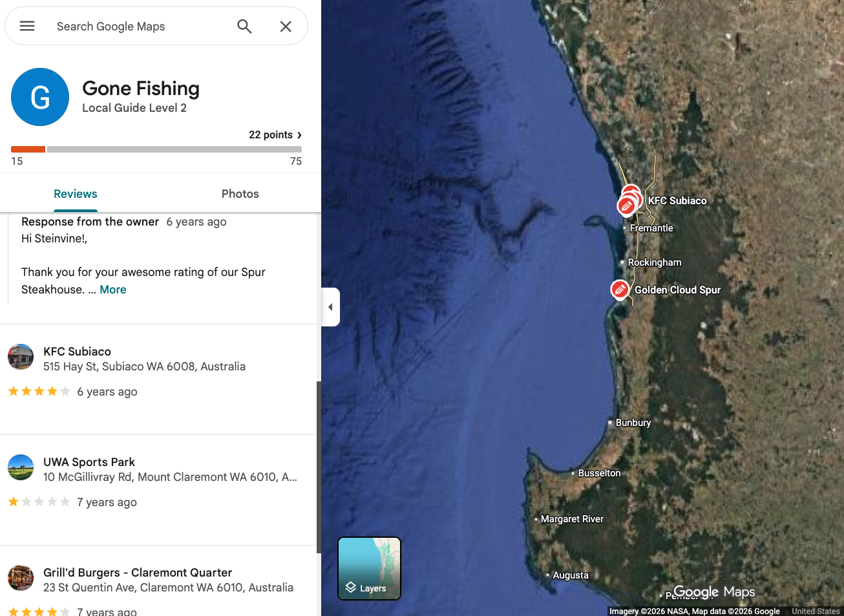The width and height of the screenshot is (844, 616).
Task: Click the one-star rating for UWA Sports Park
Action: click(39, 502)
